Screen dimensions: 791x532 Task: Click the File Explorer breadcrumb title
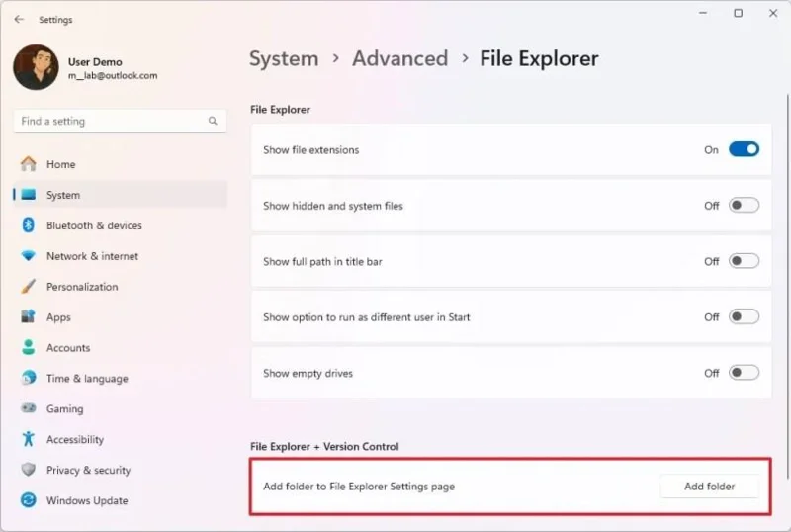click(x=539, y=58)
